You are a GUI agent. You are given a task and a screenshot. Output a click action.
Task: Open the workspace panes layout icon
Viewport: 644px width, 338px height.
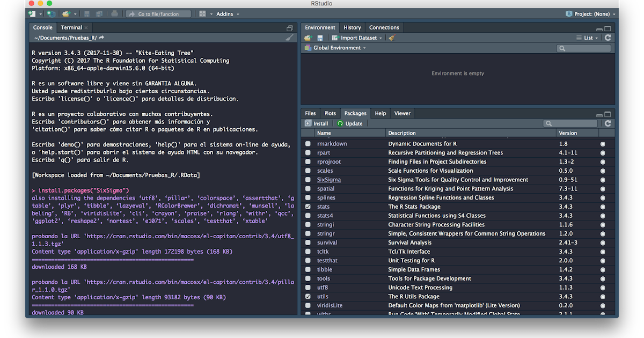202,14
